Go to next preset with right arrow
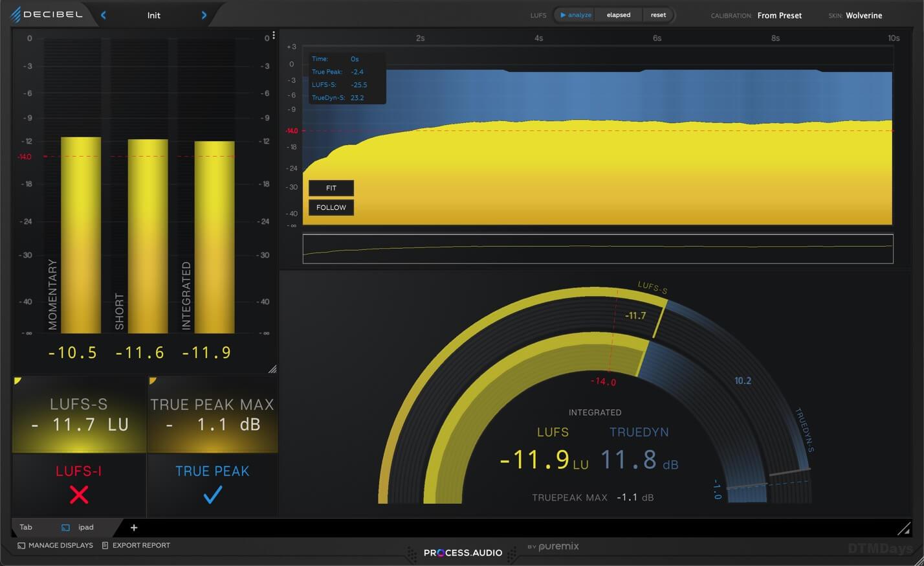Image resolution: width=924 pixels, height=566 pixels. coord(204,14)
